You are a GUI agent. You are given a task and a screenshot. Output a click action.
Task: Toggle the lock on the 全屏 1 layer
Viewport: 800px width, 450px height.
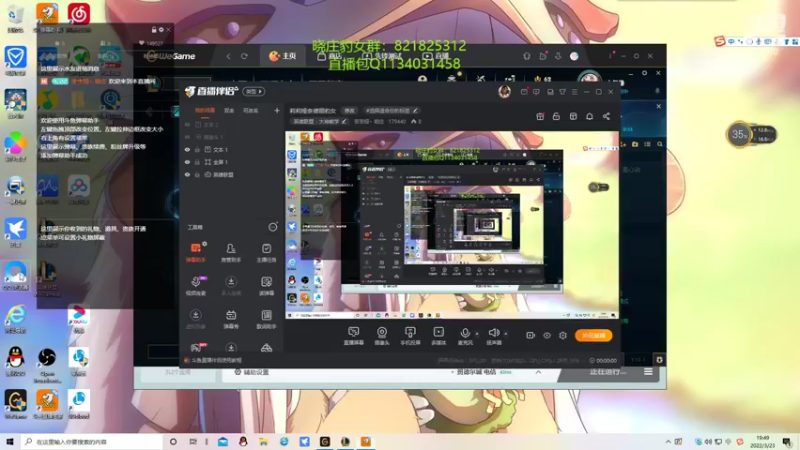pyautogui.click(x=197, y=162)
